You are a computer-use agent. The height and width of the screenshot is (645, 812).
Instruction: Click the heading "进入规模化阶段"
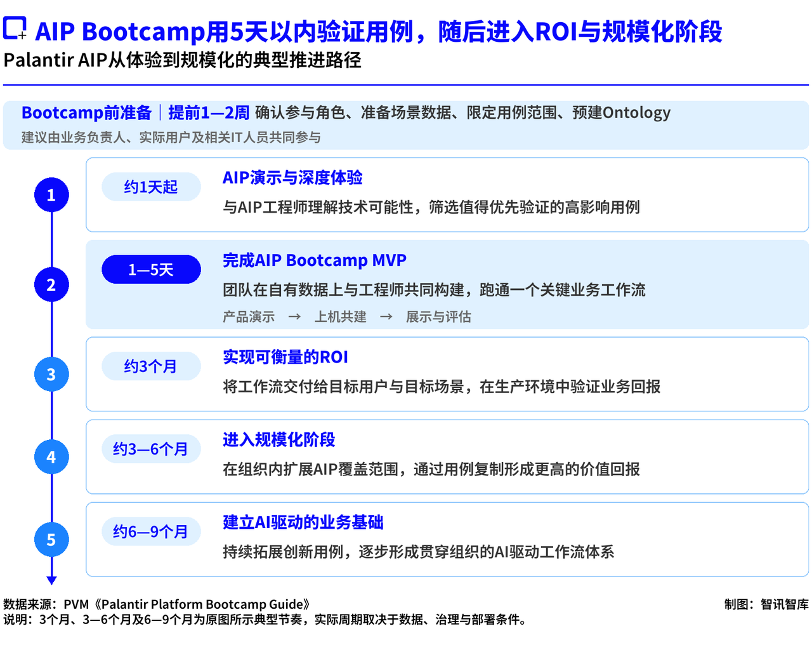278,439
